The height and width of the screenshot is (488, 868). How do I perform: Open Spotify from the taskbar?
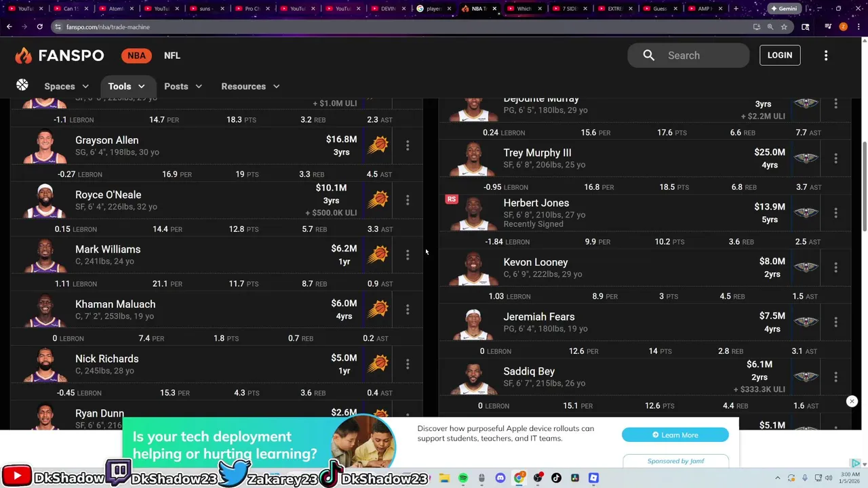[462, 478]
